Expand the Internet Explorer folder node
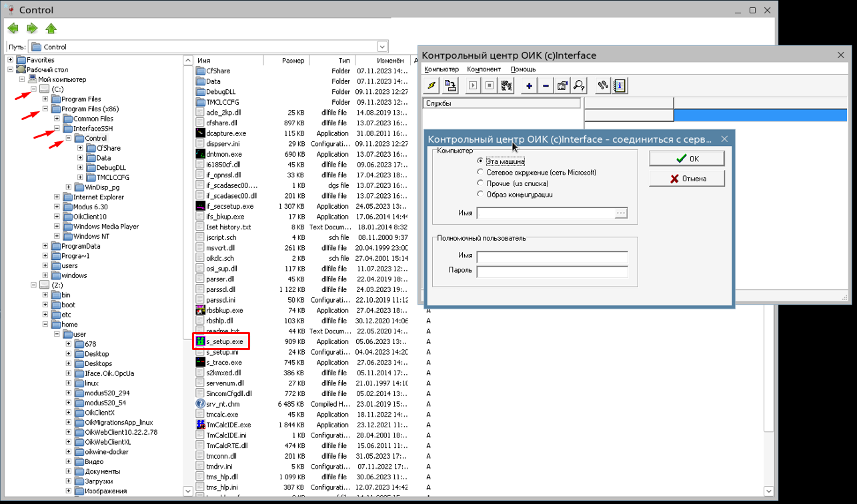The image size is (857, 504). point(57,197)
